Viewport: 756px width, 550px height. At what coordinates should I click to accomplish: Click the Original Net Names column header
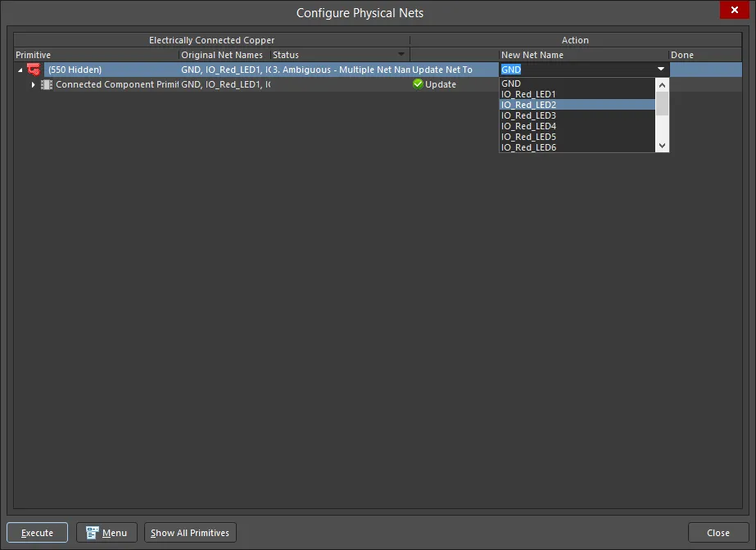(222, 55)
